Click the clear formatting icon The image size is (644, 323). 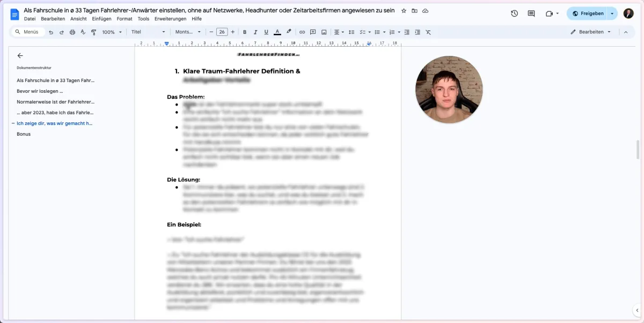coord(428,32)
